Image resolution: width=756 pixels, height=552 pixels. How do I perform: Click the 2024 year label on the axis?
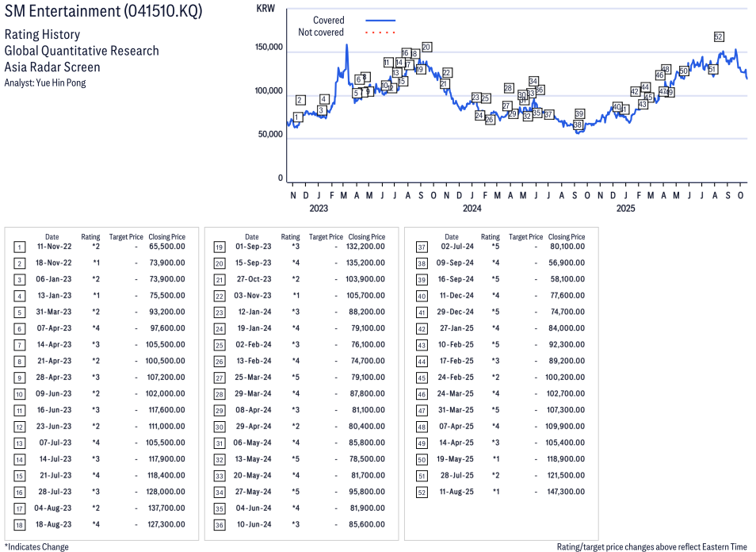(x=472, y=209)
